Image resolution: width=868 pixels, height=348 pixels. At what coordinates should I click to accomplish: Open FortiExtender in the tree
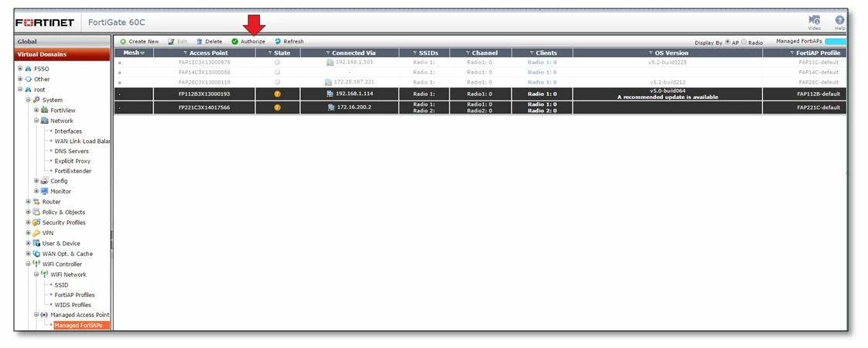(73, 171)
